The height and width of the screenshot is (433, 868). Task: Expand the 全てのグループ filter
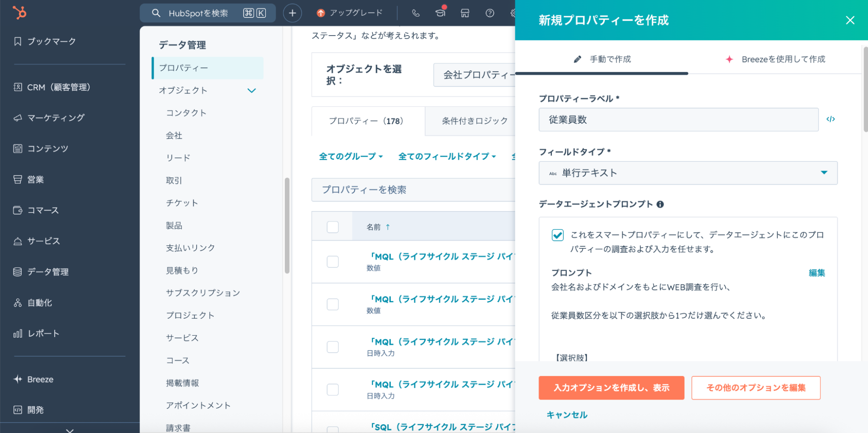tap(351, 156)
